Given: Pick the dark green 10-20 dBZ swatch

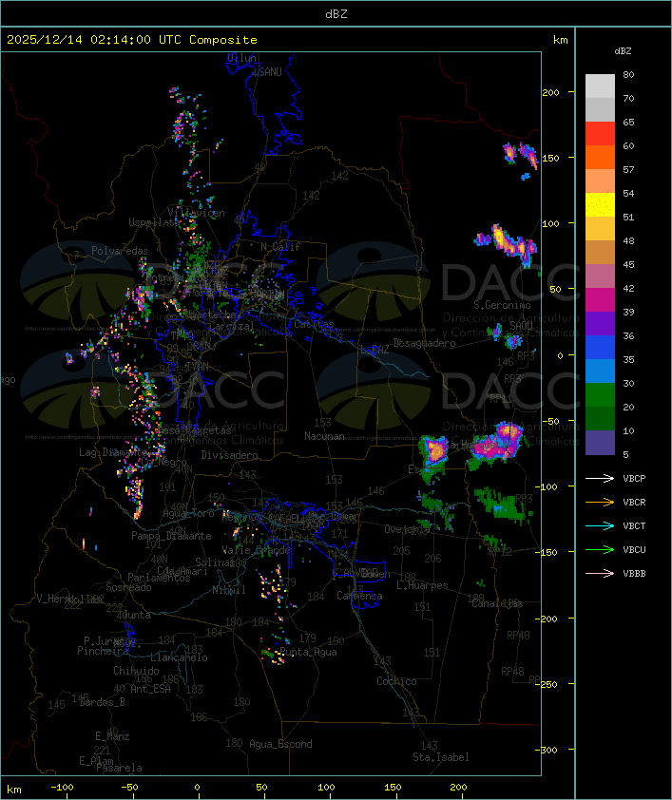Looking at the screenshot, I should click(600, 419).
